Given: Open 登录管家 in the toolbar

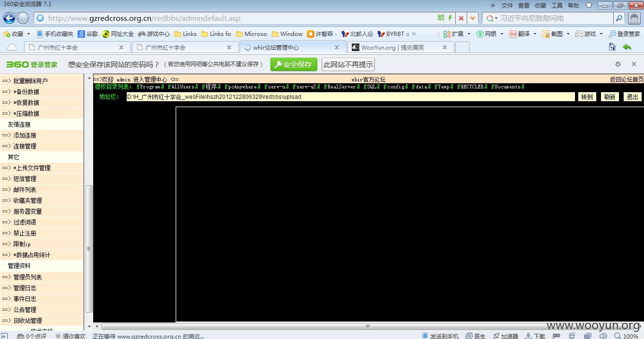Looking at the screenshot, I should click(x=624, y=34).
